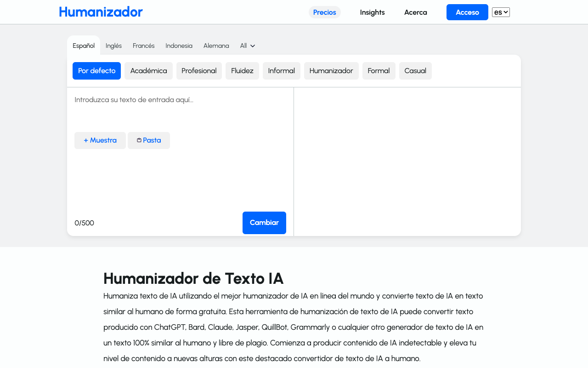The image size is (588, 368).
Task: Select the Formal mode
Action: 379,71
